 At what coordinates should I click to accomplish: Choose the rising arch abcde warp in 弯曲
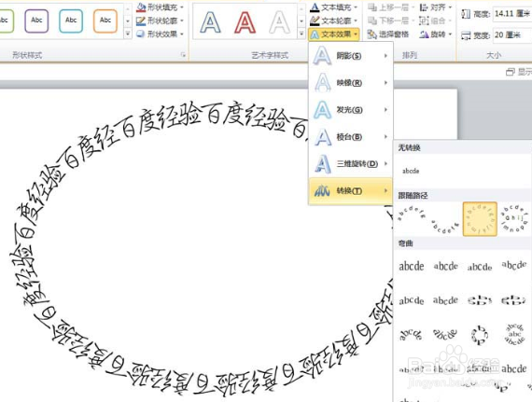coord(412,335)
